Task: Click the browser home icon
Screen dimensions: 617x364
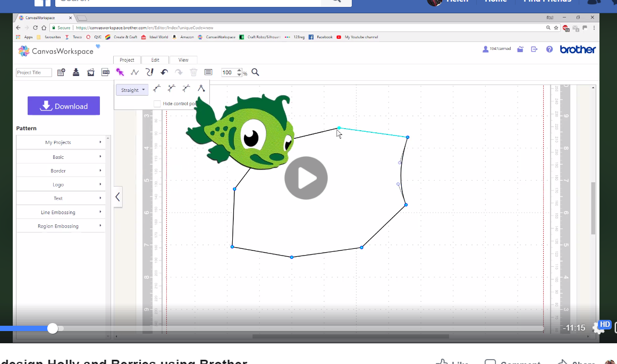Action: (x=44, y=28)
